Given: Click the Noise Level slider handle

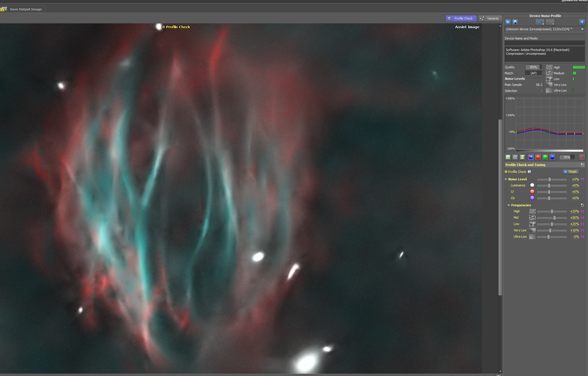Looking at the screenshot, I should click(550, 180).
